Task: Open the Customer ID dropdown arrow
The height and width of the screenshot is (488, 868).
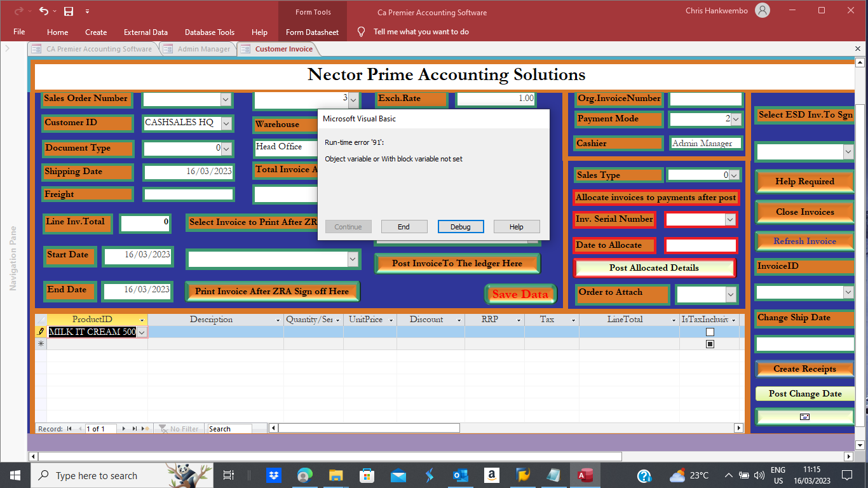Action: pos(226,123)
